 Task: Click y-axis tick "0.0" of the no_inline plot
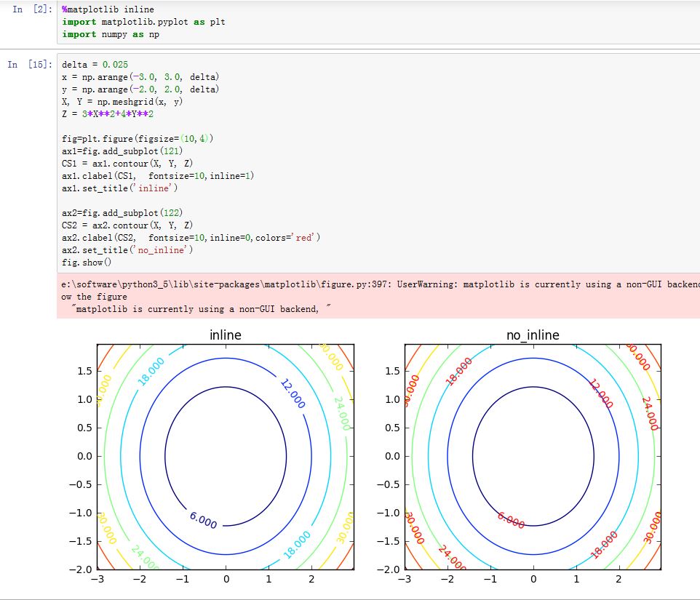pos(392,456)
